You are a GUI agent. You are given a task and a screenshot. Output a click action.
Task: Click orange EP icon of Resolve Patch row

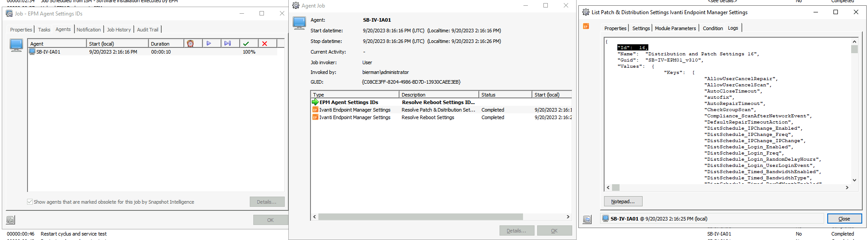(315, 110)
